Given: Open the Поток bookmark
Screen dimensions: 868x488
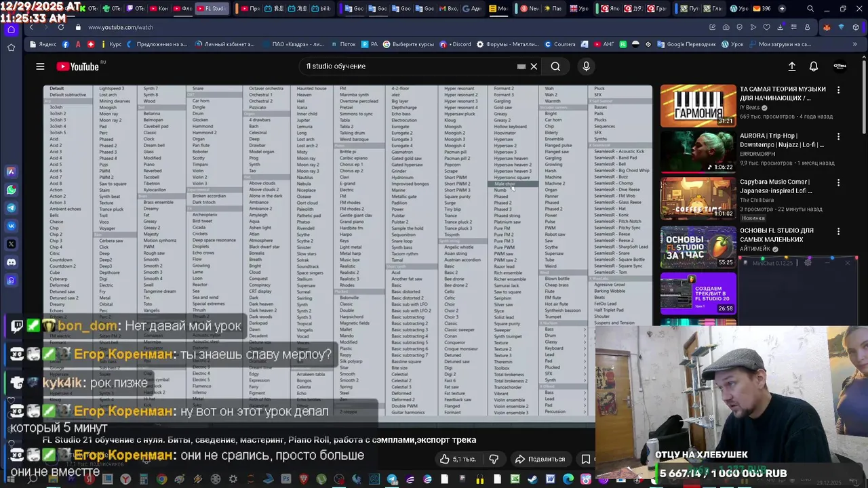Looking at the screenshot, I should pyautogui.click(x=343, y=44).
